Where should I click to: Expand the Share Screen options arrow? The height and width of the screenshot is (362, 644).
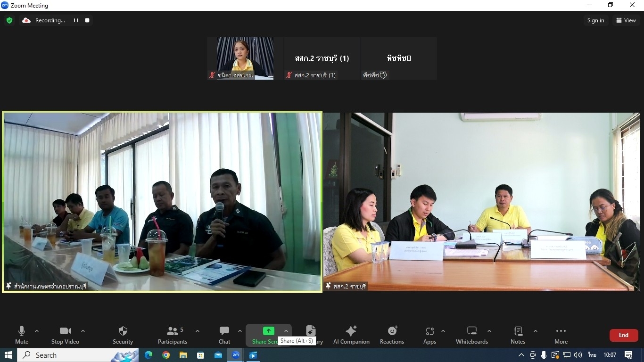pos(286,331)
